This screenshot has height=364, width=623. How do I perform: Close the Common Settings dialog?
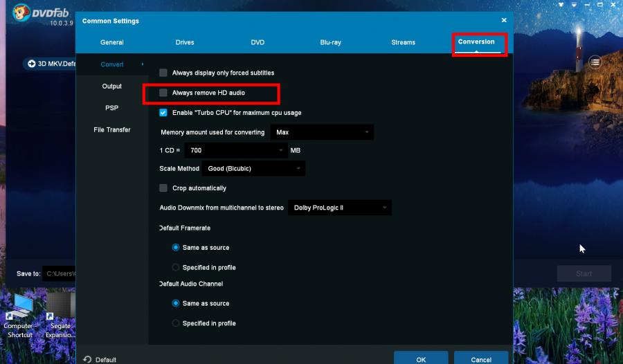(x=503, y=21)
